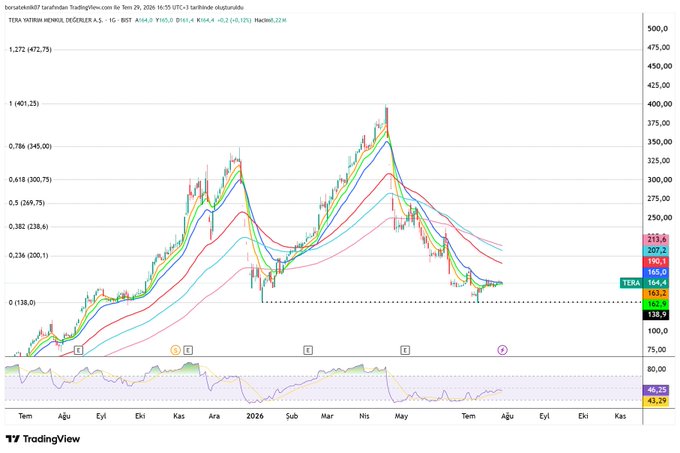Click the TERA YATIRIM MENKUL DEĞERLER symbol title
Viewport: 680px width, 453px height.
click(56, 20)
